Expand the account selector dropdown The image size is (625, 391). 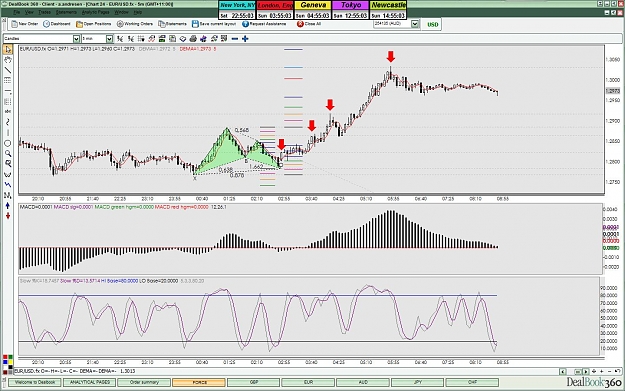(415, 24)
